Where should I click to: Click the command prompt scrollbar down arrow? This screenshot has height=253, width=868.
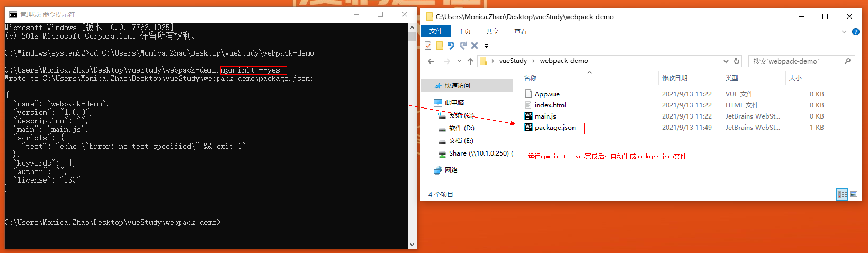pos(412,244)
